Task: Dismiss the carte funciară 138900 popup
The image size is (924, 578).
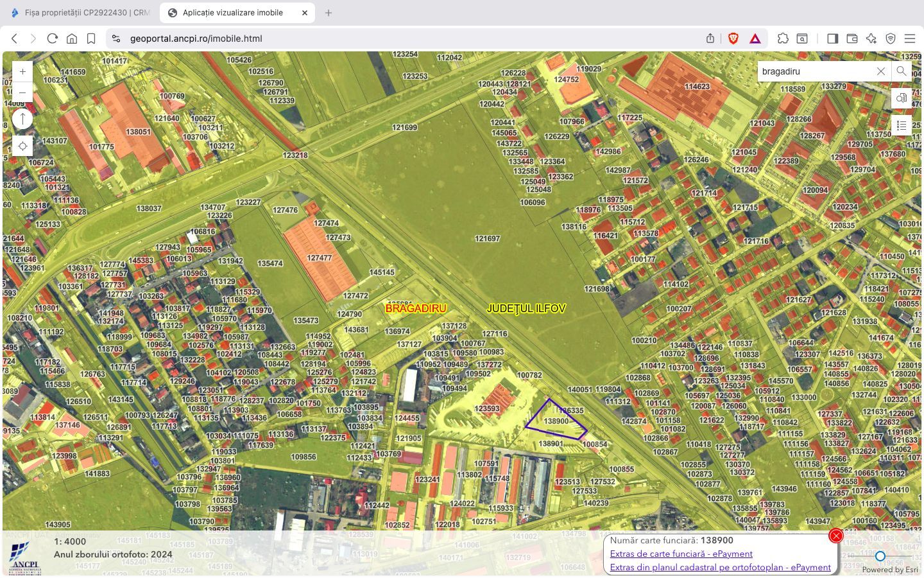Action: tap(835, 535)
